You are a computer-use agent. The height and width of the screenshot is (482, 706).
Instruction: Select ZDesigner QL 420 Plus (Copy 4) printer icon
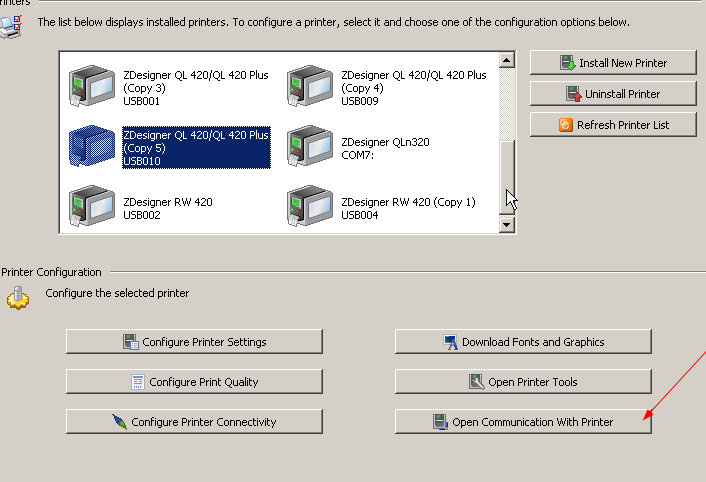(310, 87)
